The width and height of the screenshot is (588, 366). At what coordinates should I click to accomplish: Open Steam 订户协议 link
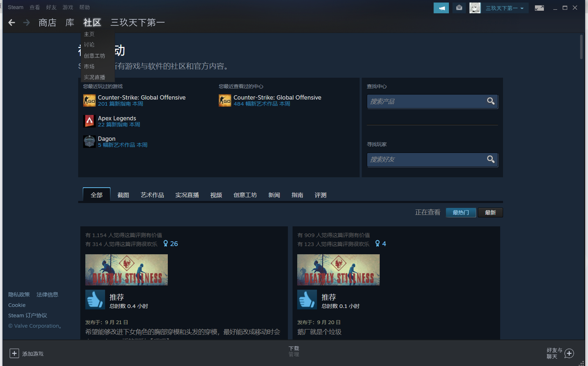click(28, 316)
